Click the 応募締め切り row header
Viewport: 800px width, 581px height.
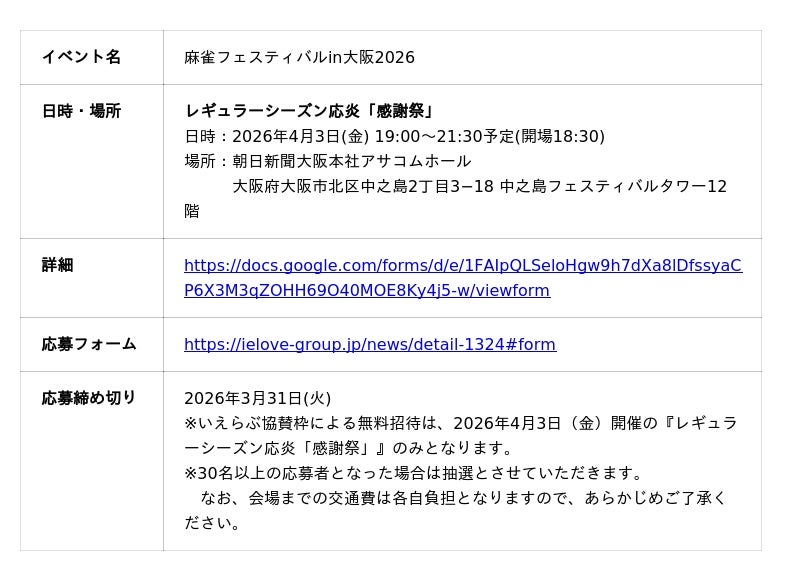tap(89, 398)
